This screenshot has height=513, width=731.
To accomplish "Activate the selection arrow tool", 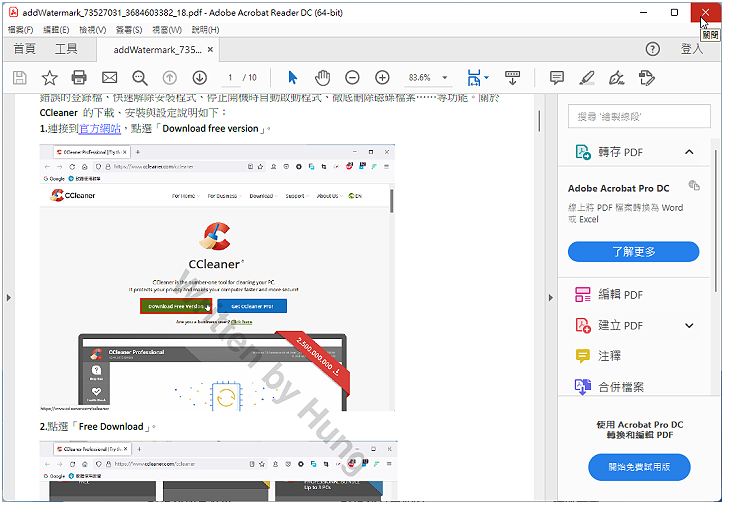I will pos(293,77).
